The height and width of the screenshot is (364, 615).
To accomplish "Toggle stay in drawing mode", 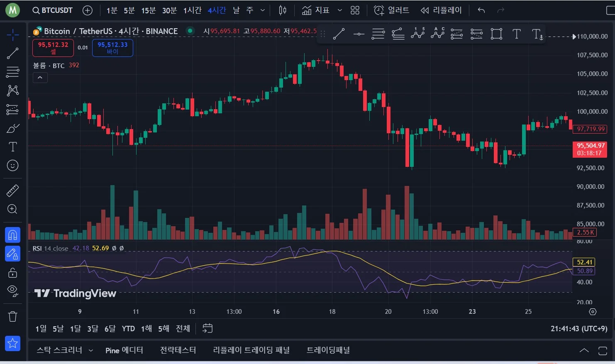I will click(x=12, y=254).
